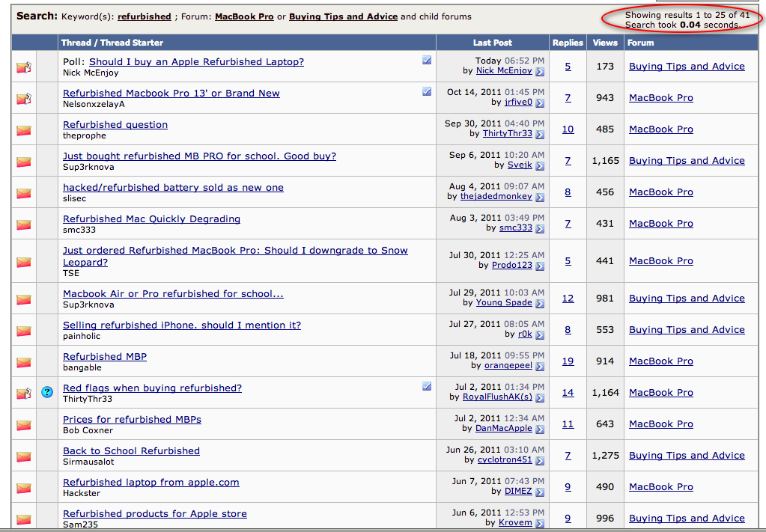Jump to last post icon beside Prodo123
Screen dimensions: 766x532
pyautogui.click(x=540, y=266)
